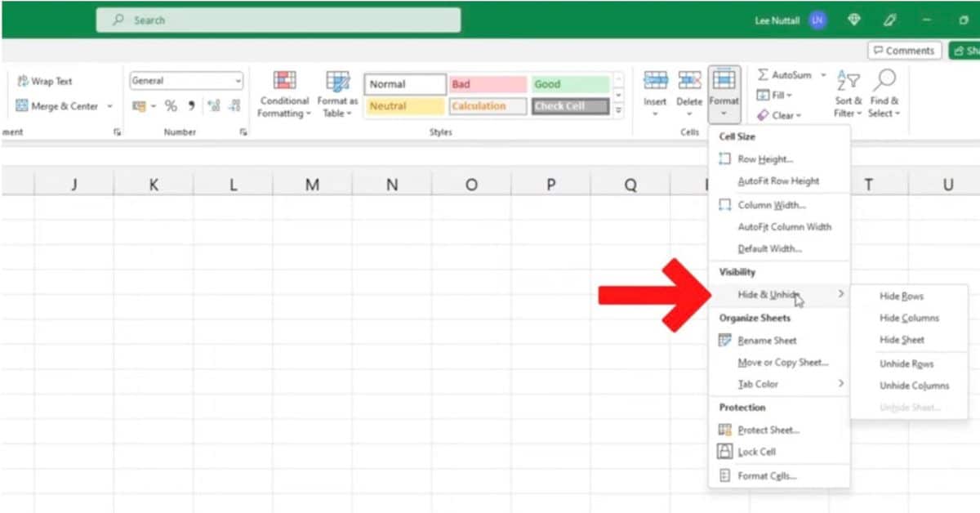Screen dimensions: 980x513
Task: Apply the Bad cell style
Action: click(488, 84)
